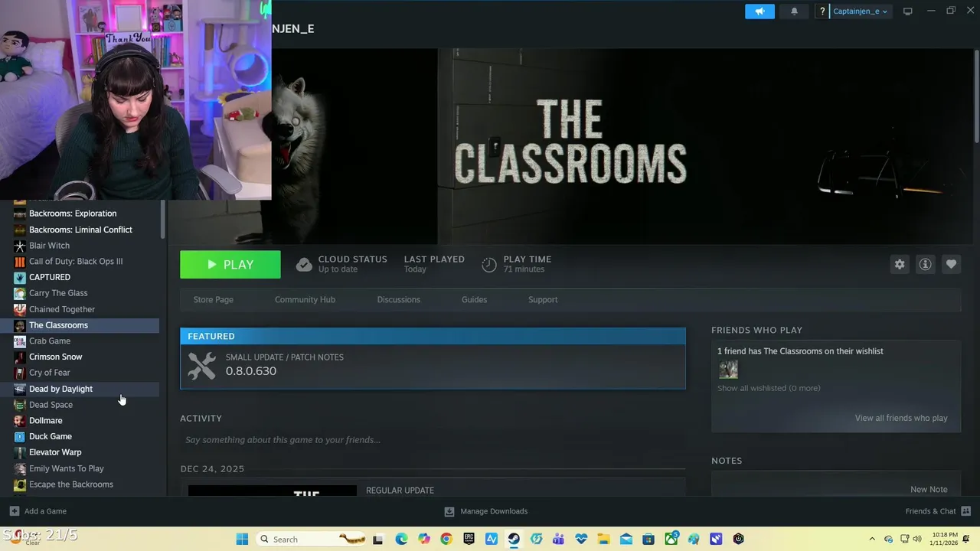Open the Captainjen_e account dropdown
The height and width of the screenshot is (551, 980).
pyautogui.click(x=860, y=11)
